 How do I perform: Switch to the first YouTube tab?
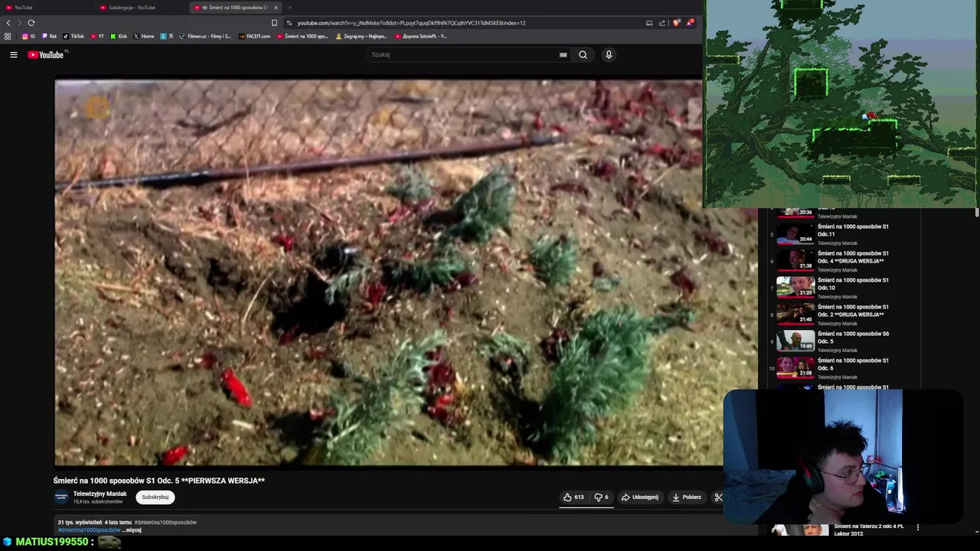point(46,8)
